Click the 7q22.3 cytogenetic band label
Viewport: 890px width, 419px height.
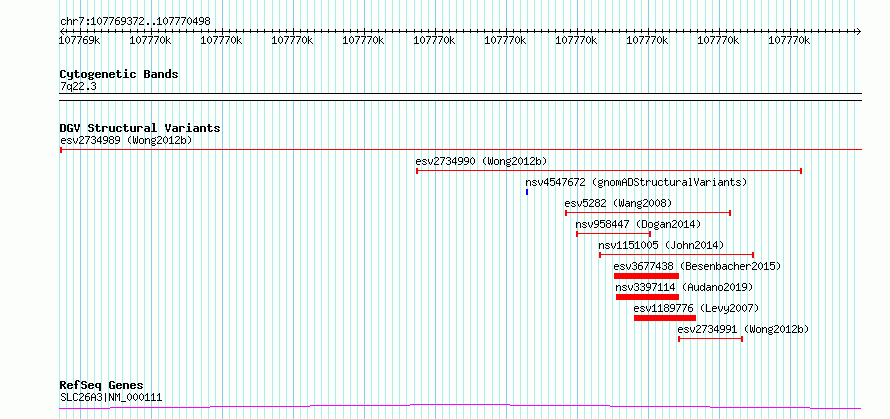[78, 87]
